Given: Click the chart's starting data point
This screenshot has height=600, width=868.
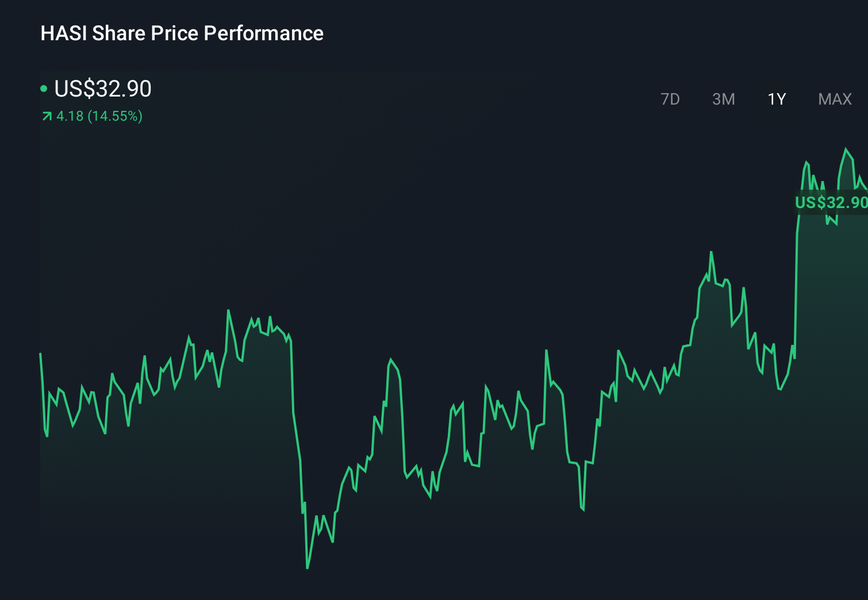Looking at the screenshot, I should 40,353.
